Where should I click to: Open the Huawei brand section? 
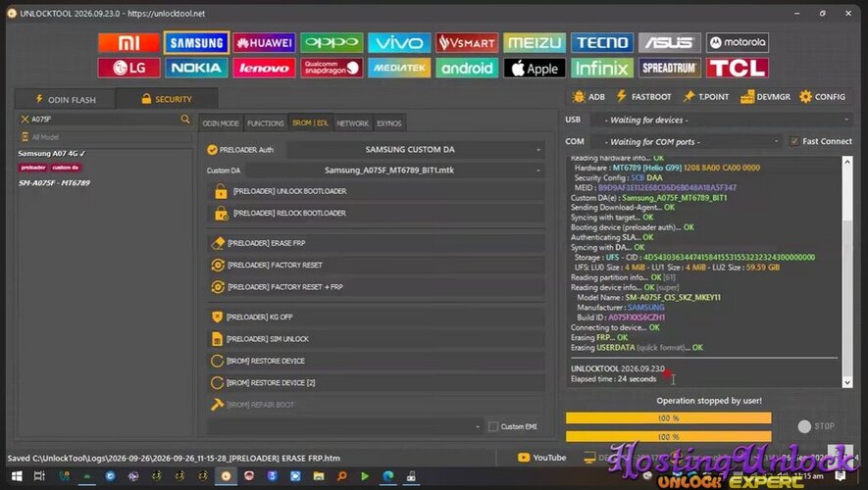[264, 42]
